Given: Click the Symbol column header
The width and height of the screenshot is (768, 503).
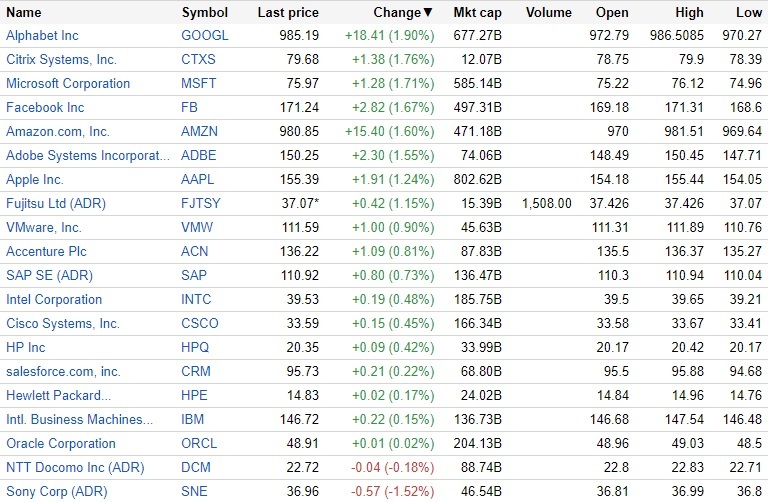Looking at the screenshot, I should [x=204, y=13].
